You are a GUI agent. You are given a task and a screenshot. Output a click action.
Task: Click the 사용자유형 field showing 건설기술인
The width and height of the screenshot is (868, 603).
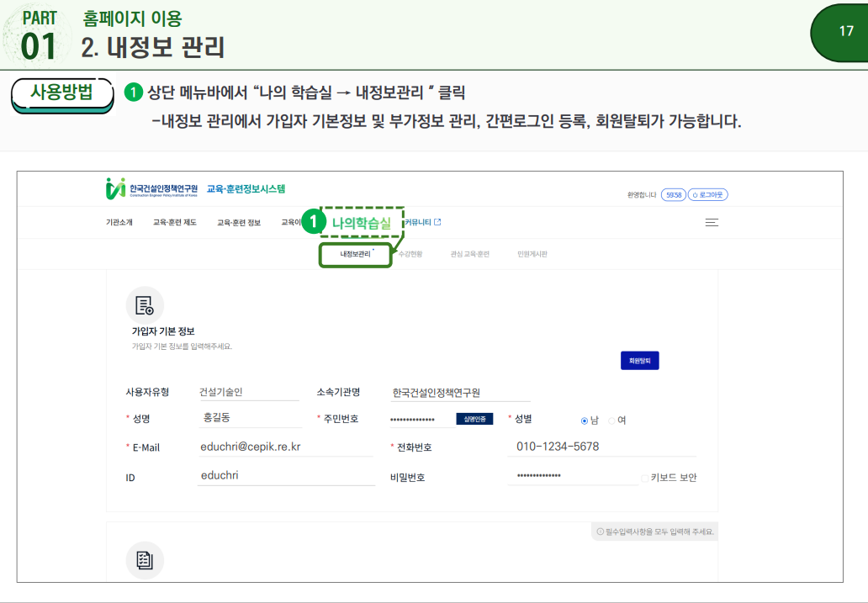coord(249,392)
